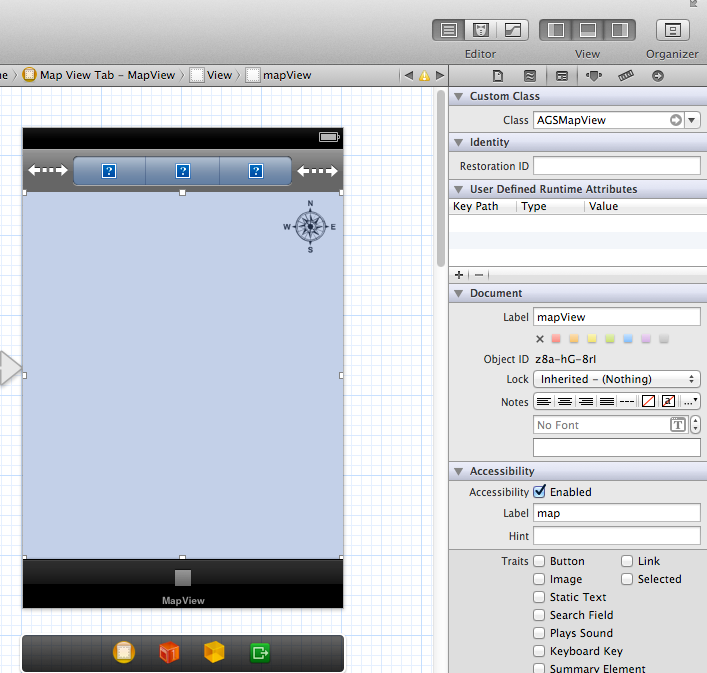The image size is (707, 673).
Task: Pick the blue label color swatch
Action: [627, 339]
